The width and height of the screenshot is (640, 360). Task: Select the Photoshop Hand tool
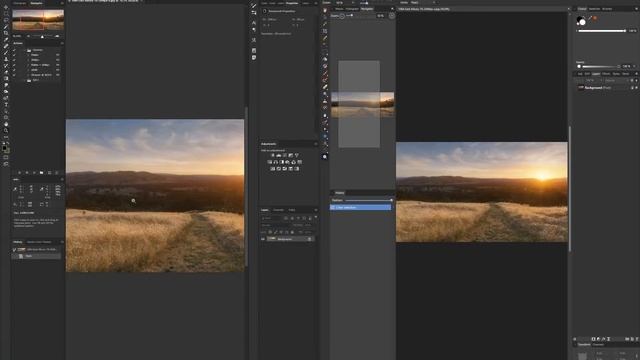tap(6, 124)
